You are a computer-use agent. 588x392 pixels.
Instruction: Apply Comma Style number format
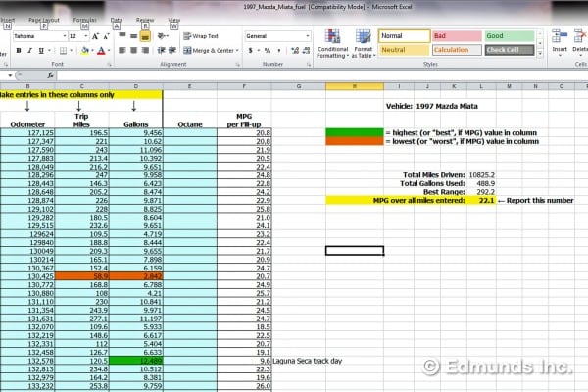279,50
